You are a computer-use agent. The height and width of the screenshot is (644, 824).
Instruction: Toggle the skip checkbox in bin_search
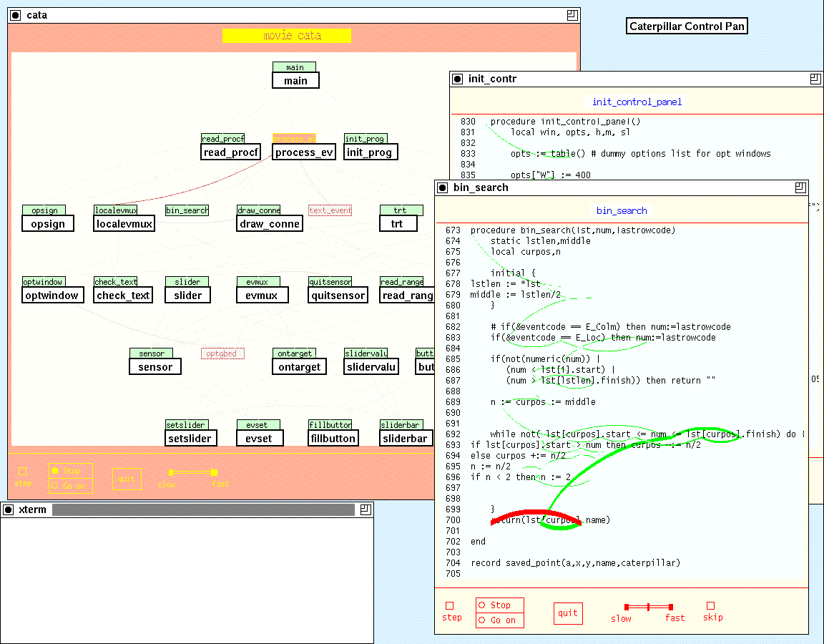(710, 606)
